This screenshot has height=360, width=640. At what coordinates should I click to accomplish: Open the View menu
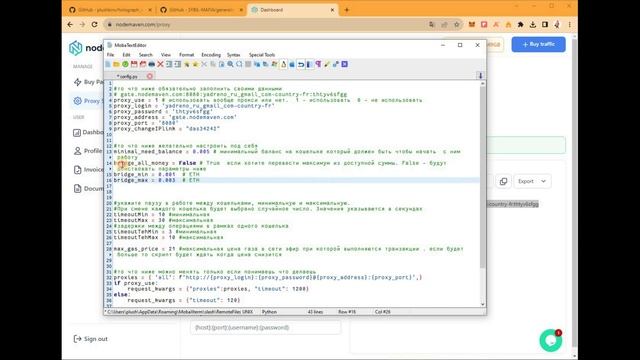166,55
